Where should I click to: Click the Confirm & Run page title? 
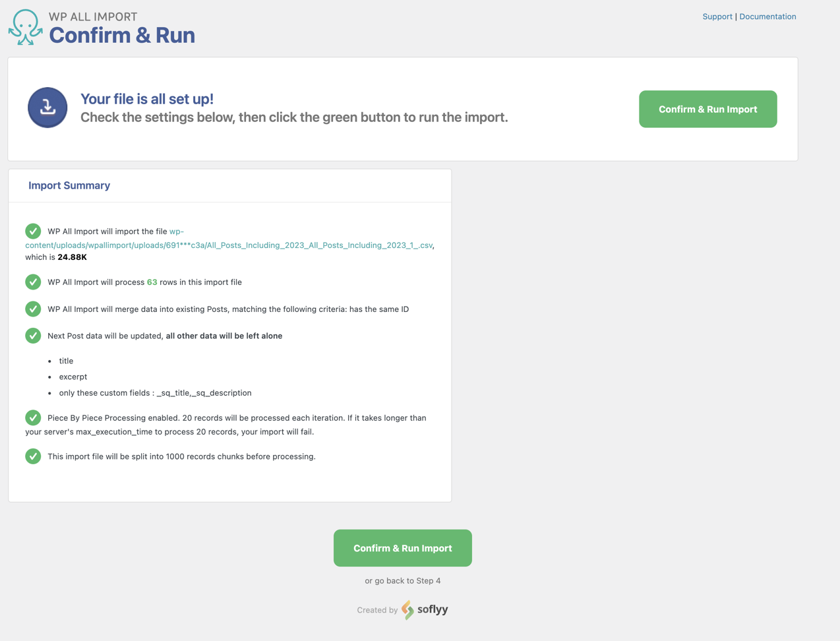[x=122, y=36]
